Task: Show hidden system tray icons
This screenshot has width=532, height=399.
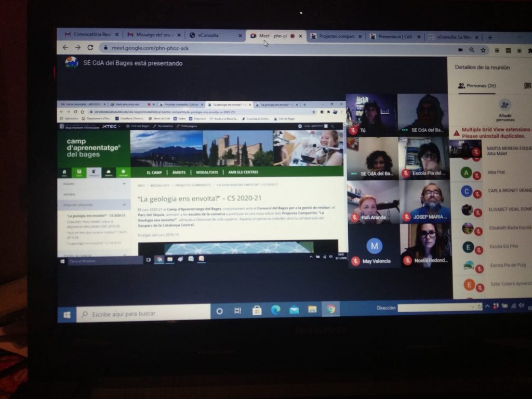Action: point(487,307)
